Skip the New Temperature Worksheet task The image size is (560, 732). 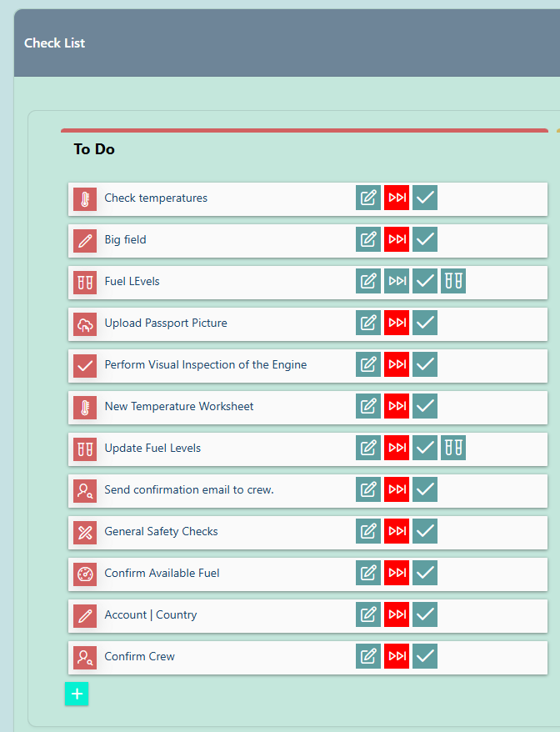pos(397,407)
